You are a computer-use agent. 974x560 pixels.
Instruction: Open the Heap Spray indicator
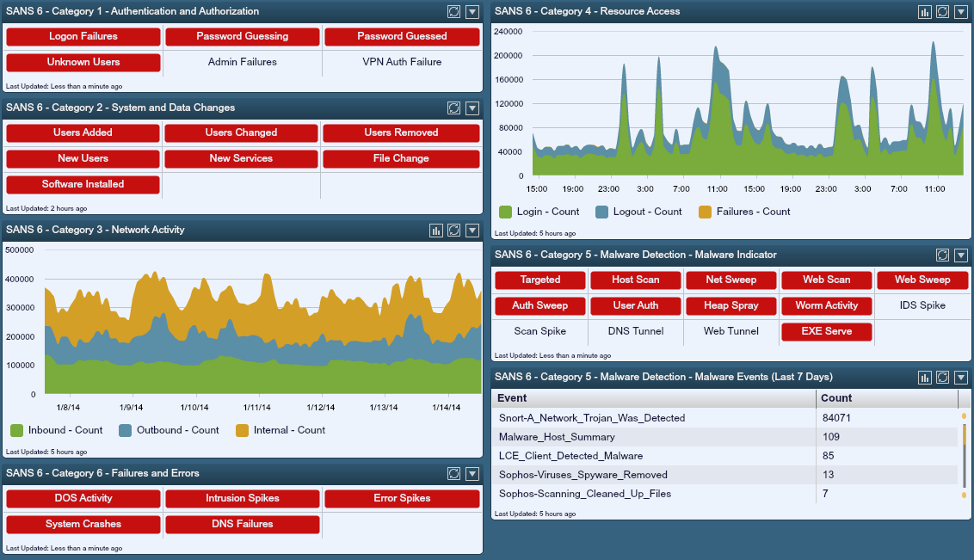tap(731, 305)
